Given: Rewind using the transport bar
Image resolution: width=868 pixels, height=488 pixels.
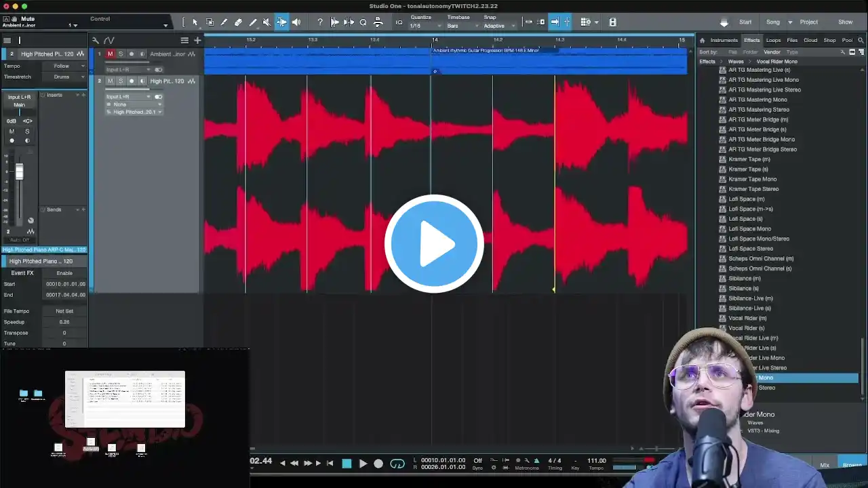Looking at the screenshot, I should coord(294,464).
